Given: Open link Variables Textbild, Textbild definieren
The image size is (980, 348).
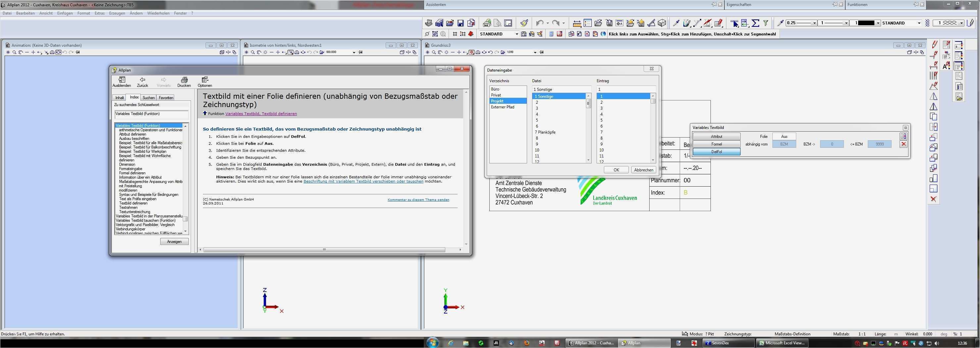Looking at the screenshot, I should [x=261, y=113].
